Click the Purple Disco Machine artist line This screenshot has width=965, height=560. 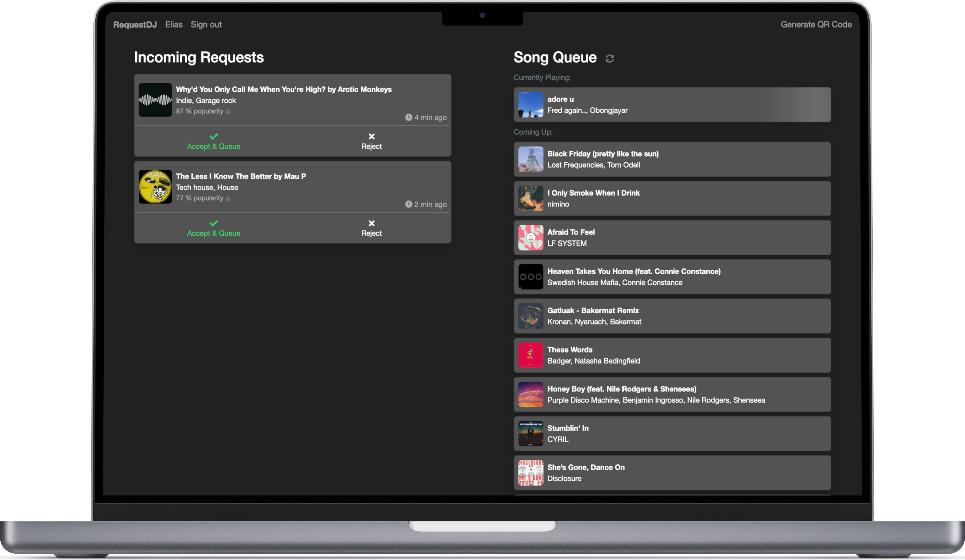pyautogui.click(x=656, y=400)
